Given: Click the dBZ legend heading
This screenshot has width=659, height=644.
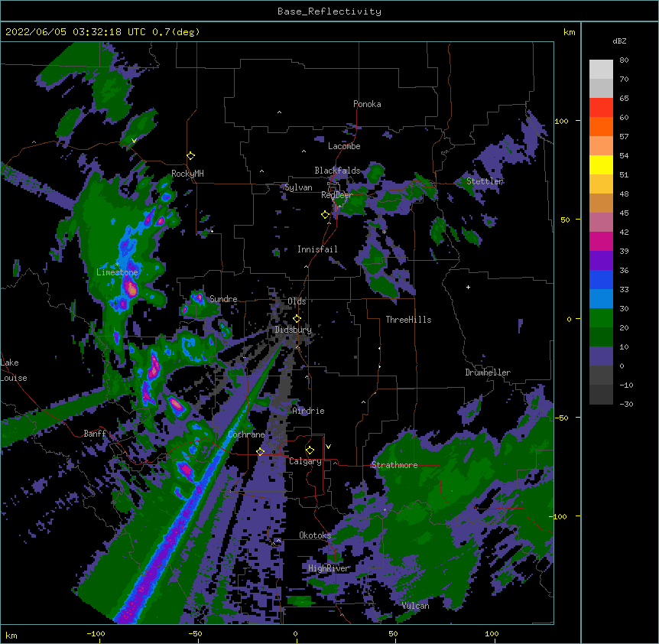Looking at the screenshot, I should (x=619, y=41).
